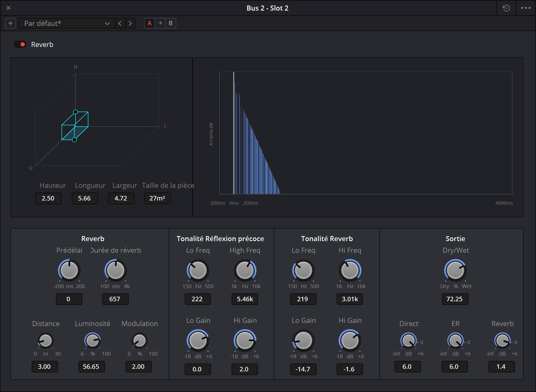The height and width of the screenshot is (392, 536).
Task: Click the reset with history icon
Action: pos(506,8)
